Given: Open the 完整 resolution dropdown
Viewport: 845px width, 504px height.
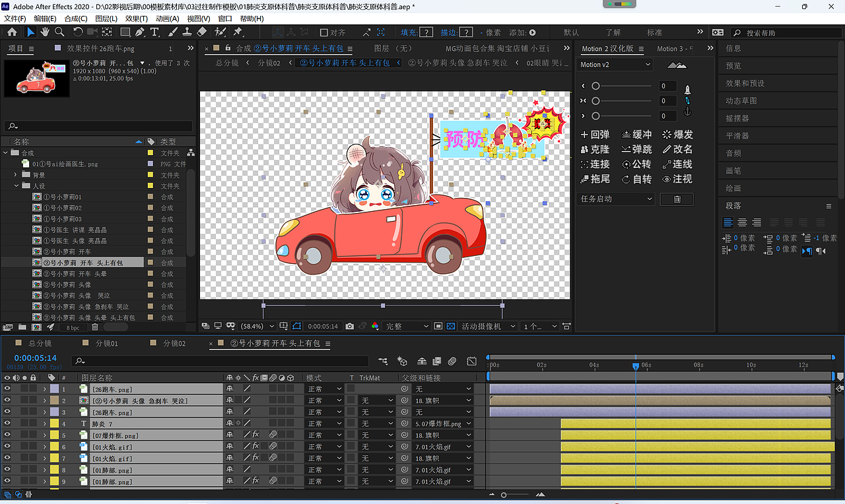Looking at the screenshot, I should (x=407, y=326).
